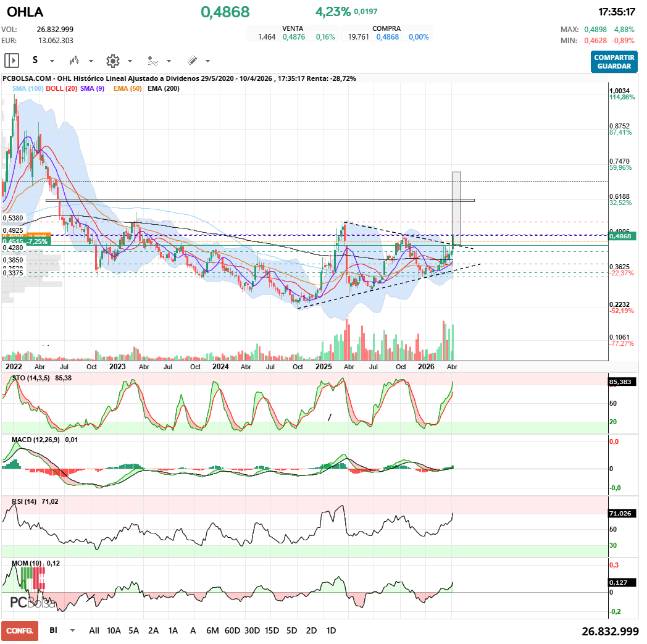This screenshot has width=647, height=644.
Task: Click the MOM (10) indicator label
Action: click(x=27, y=563)
